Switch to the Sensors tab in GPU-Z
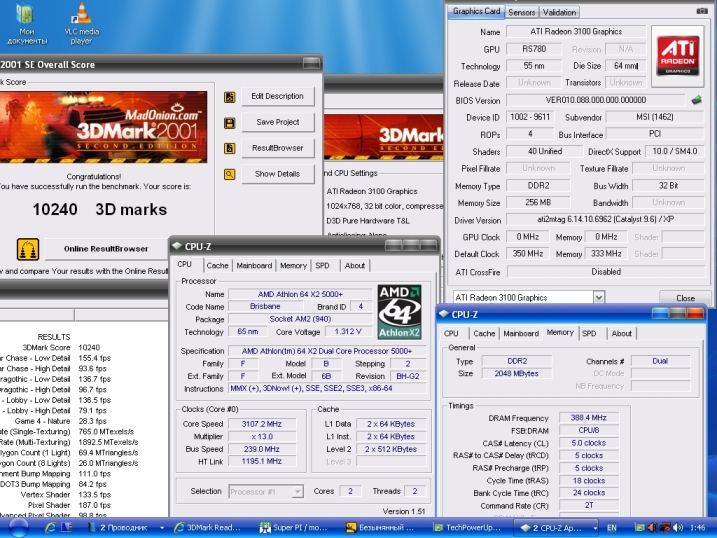Image resolution: width=717 pixels, height=538 pixels. [521, 12]
